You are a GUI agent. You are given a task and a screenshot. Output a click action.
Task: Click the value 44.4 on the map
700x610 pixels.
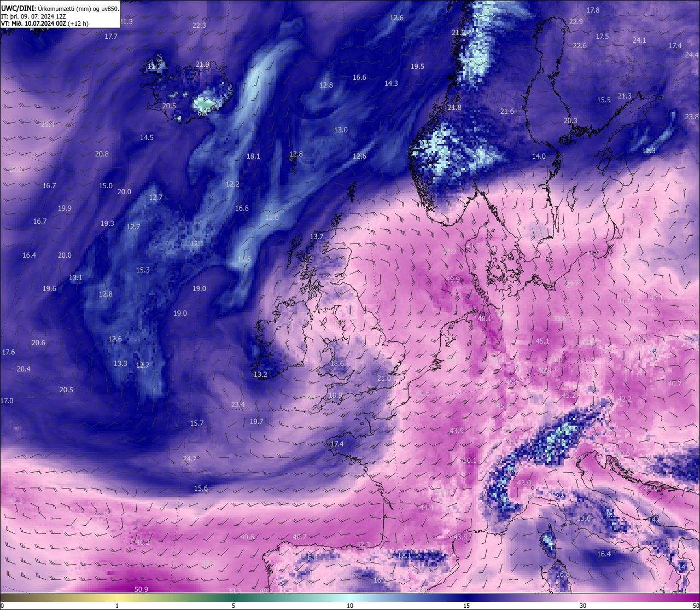pos(427,507)
